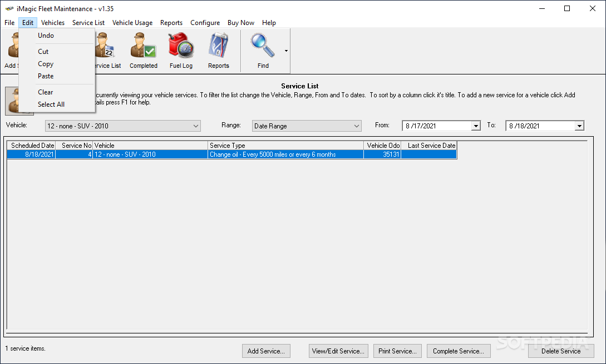Sort by the Service Type column header
Image resolution: width=606 pixels, height=364 pixels.
pos(285,146)
